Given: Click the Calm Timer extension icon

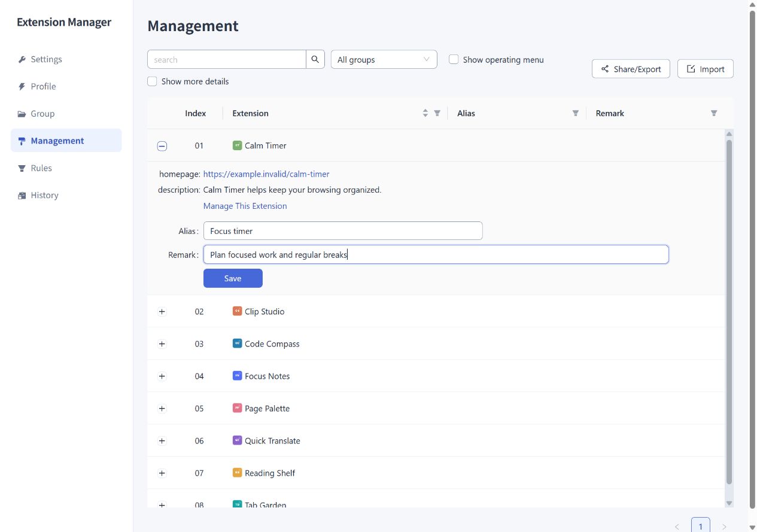Looking at the screenshot, I should tap(237, 145).
